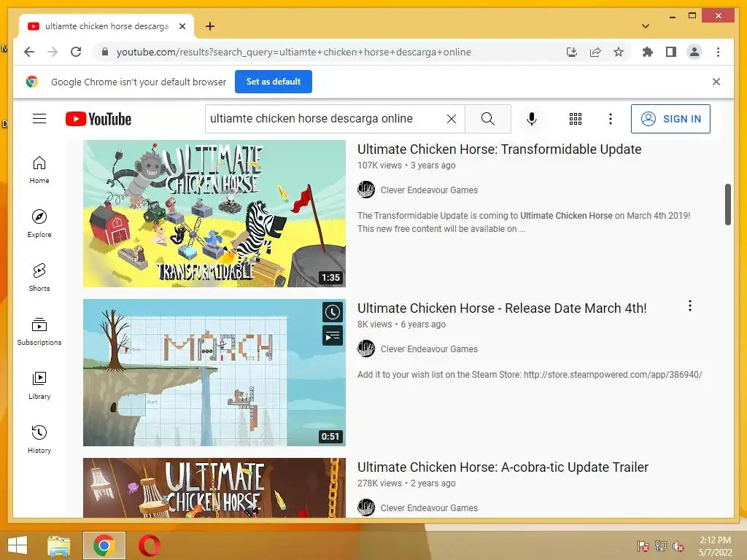
Task: Select the ultiamte chicken horse tab
Action: [107, 26]
